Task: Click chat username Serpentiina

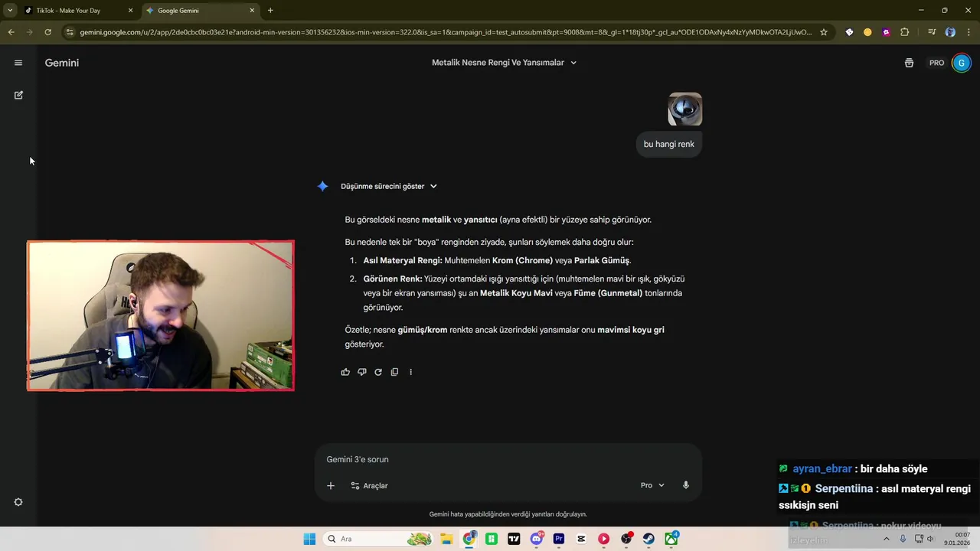Action: tap(845, 488)
